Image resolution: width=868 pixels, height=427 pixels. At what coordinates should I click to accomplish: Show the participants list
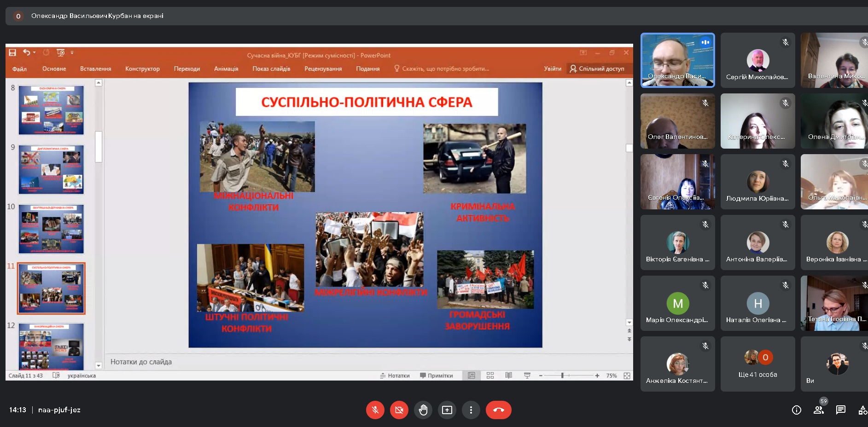tap(818, 410)
